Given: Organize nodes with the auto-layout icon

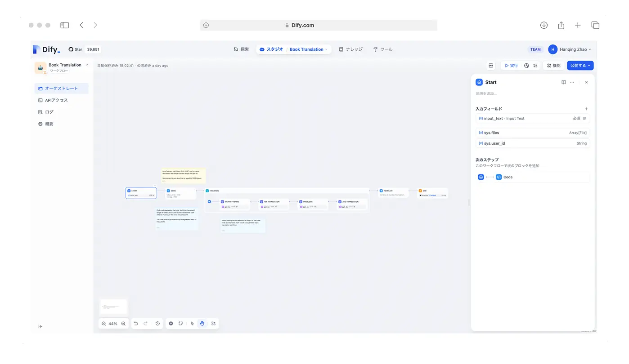Looking at the screenshot, I should pos(213,324).
